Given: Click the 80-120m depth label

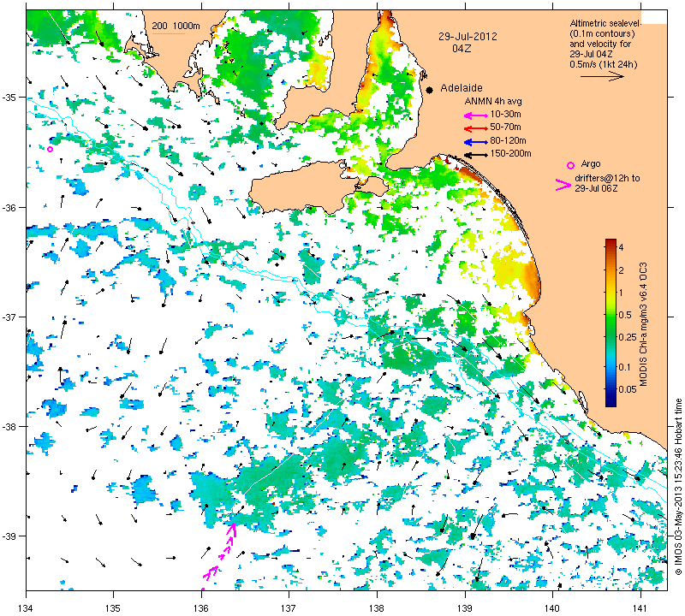Looking at the screenshot, I should (508, 140).
